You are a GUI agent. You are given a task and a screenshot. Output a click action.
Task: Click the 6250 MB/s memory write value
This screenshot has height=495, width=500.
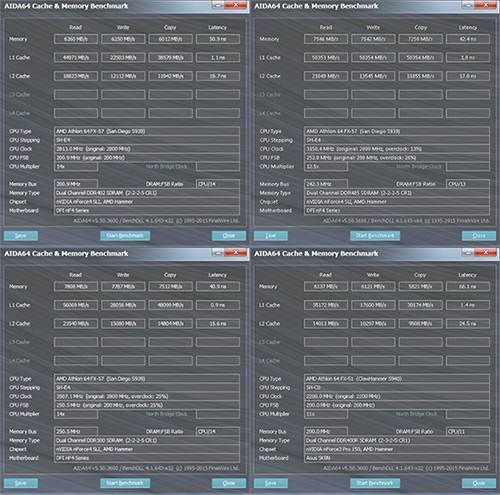tap(123, 39)
